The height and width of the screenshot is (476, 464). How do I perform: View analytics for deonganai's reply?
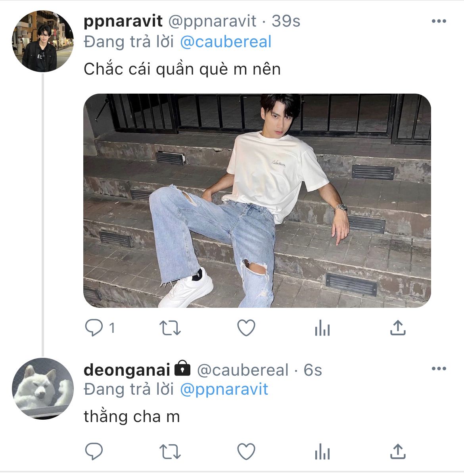point(322,451)
